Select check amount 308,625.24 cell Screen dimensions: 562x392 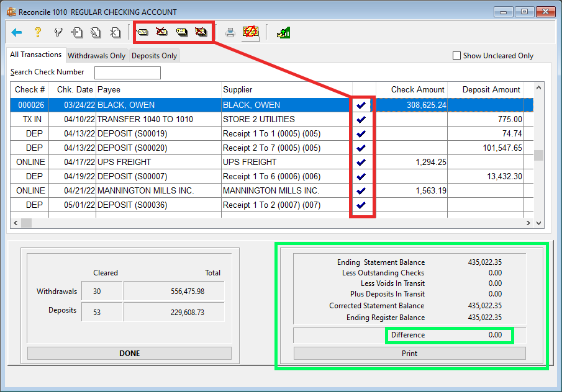[412, 105]
